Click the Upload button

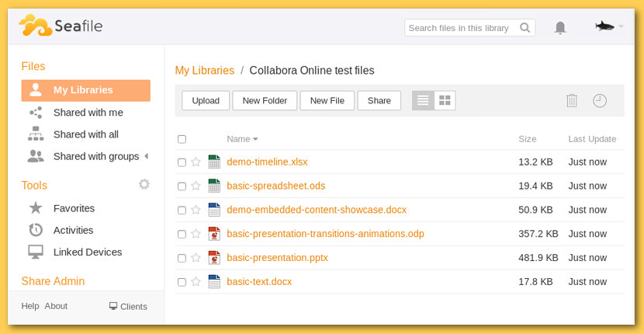(206, 100)
